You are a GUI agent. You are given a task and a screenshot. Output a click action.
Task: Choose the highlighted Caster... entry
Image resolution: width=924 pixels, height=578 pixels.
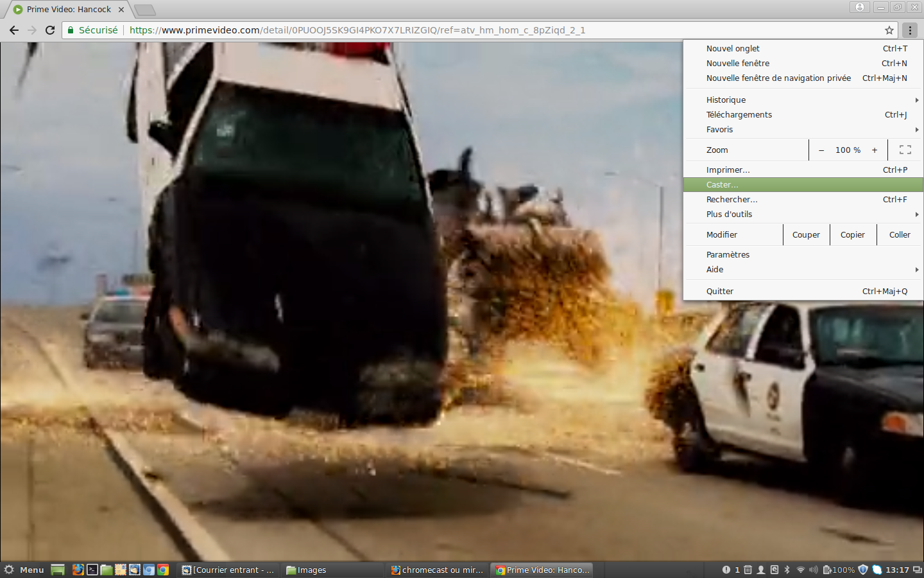[803, 184]
